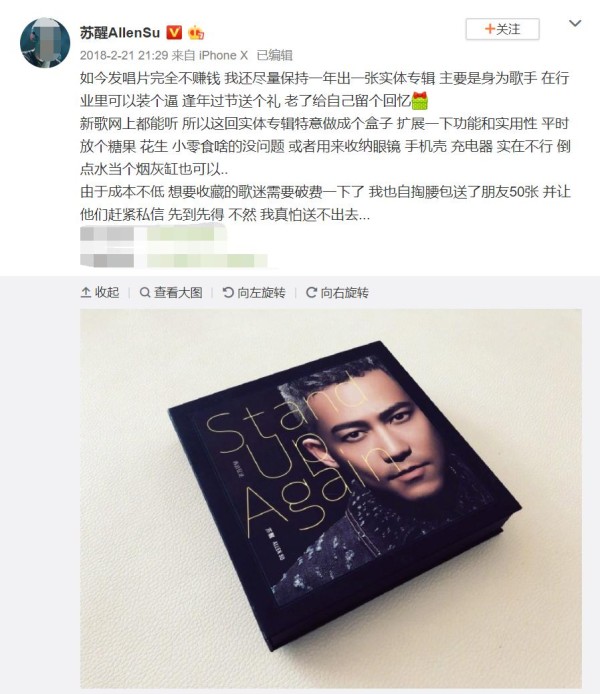Open full-size image via 查看大图

tap(171, 293)
